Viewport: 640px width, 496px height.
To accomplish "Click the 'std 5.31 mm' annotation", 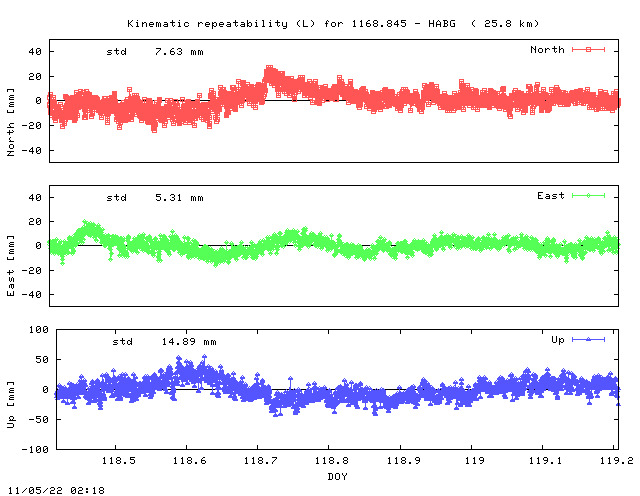I will [155, 198].
